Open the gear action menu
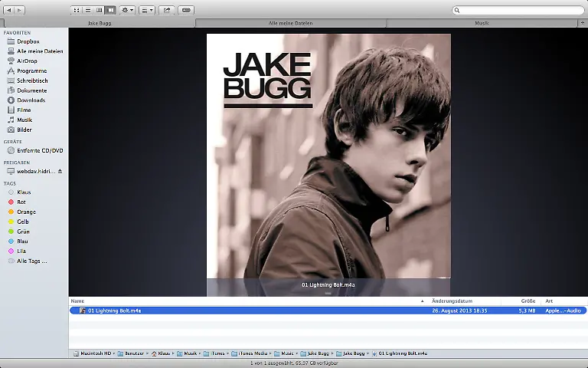This screenshot has width=588, height=368. [x=127, y=10]
